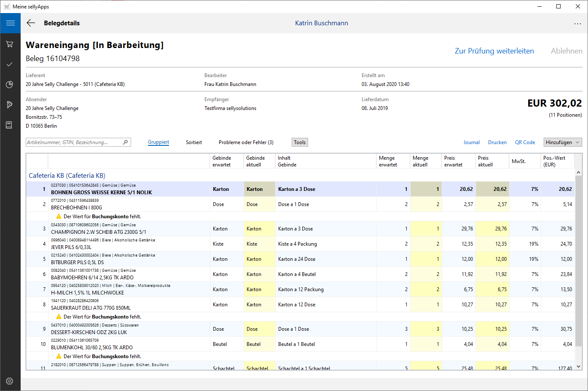Switch to Sortiert view
588x391 pixels.
point(194,142)
